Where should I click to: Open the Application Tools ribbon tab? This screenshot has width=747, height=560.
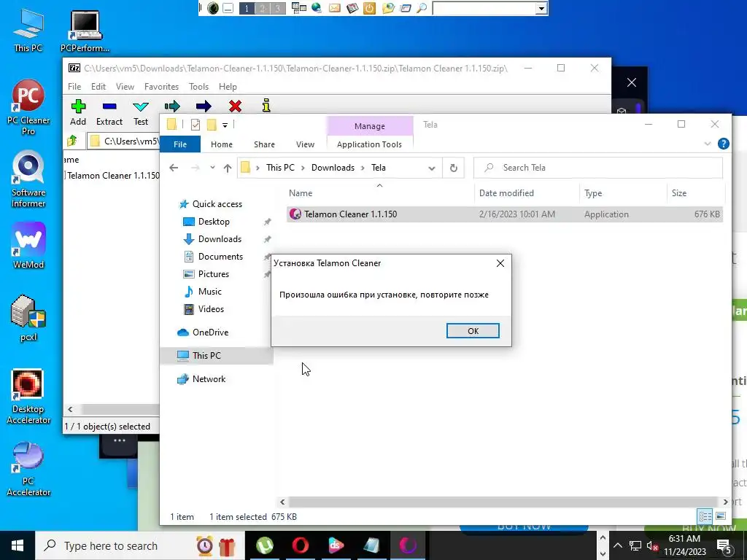(369, 144)
